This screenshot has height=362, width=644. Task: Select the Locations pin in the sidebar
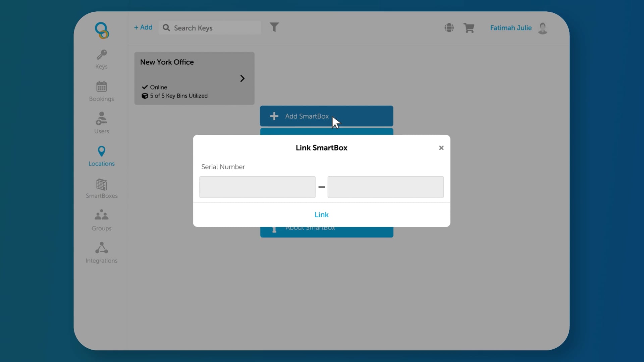tap(101, 156)
